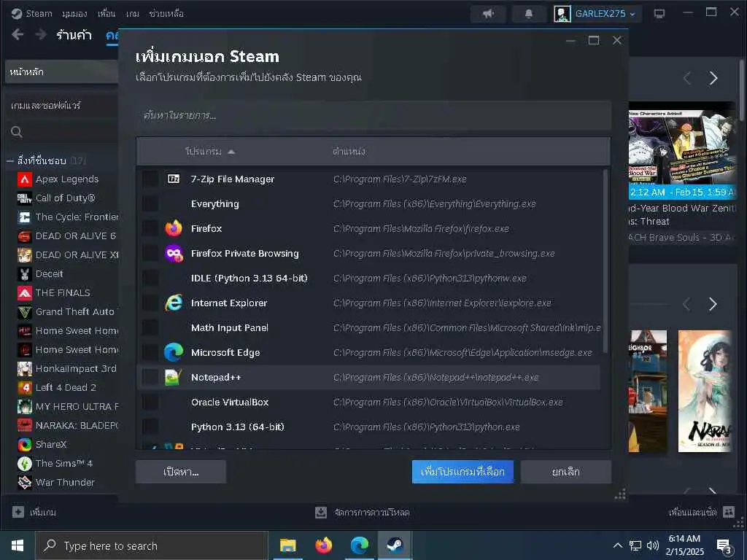
Task: Click the Deceit game icon in the sidebar
Action: (x=25, y=274)
